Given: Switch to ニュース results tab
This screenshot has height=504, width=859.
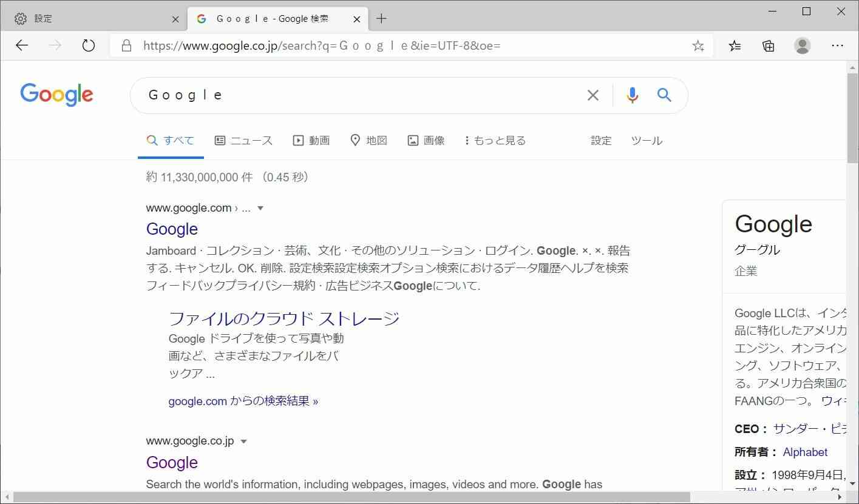Looking at the screenshot, I should pos(243,141).
